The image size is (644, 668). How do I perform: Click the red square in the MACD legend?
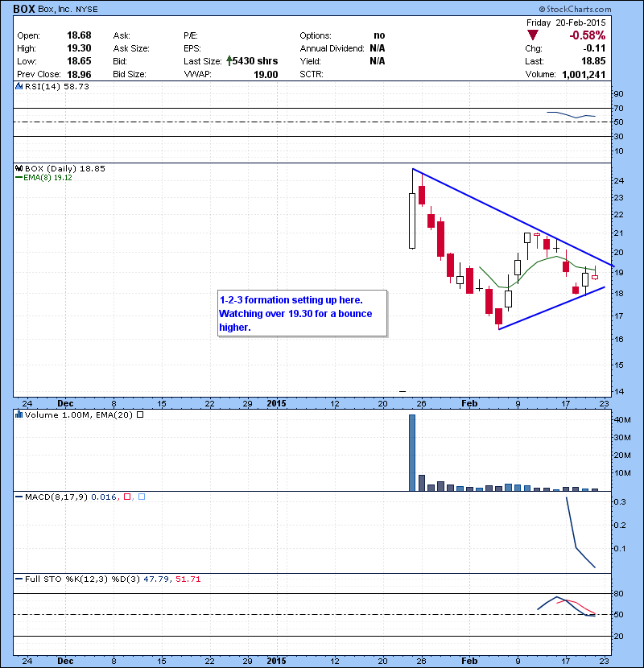[x=127, y=497]
